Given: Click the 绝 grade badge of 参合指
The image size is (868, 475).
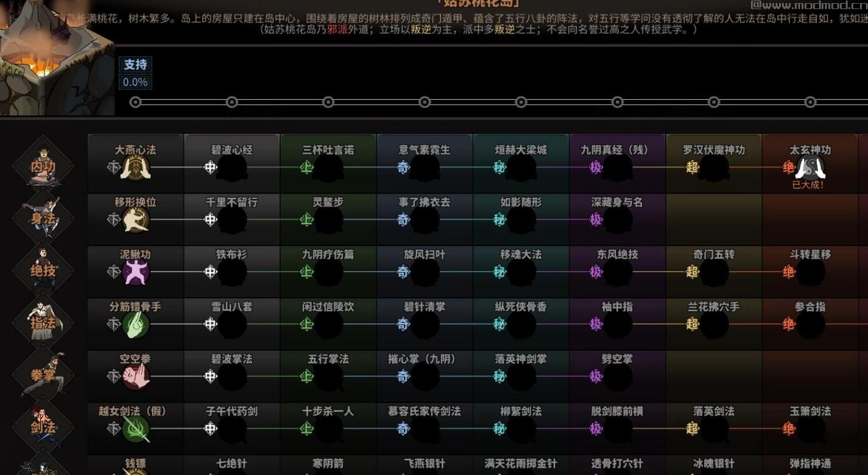Looking at the screenshot, I should [x=789, y=324].
